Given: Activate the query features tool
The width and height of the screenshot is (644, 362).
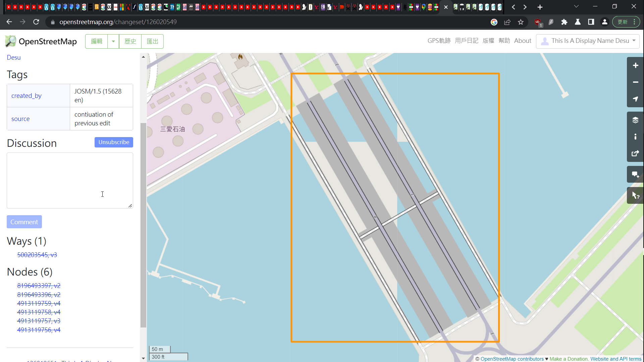Looking at the screenshot, I should coord(635,195).
